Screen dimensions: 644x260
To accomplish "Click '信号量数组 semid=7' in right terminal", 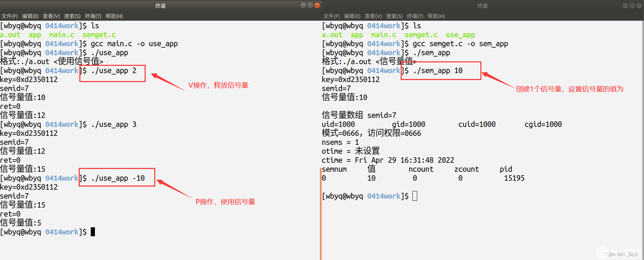I will 359,115.
